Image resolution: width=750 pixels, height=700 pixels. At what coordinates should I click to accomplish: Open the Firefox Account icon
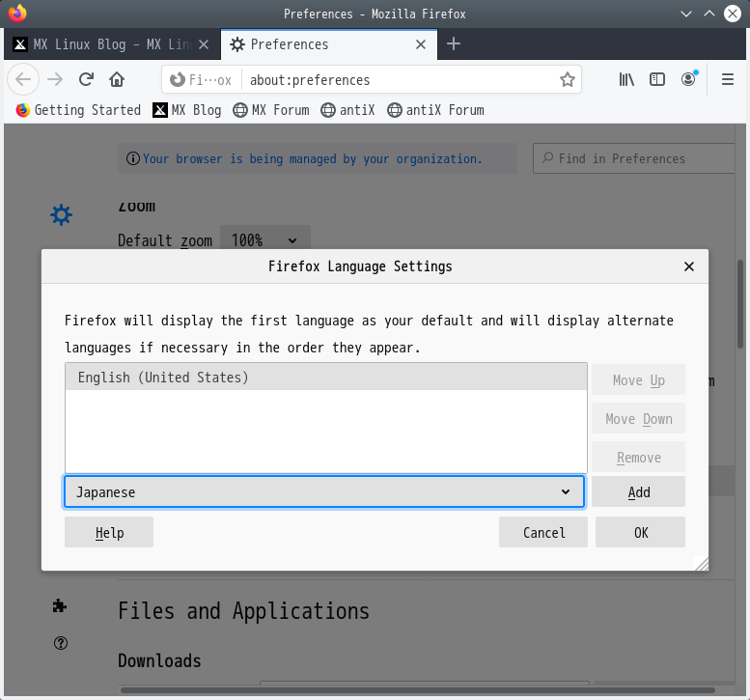689,79
